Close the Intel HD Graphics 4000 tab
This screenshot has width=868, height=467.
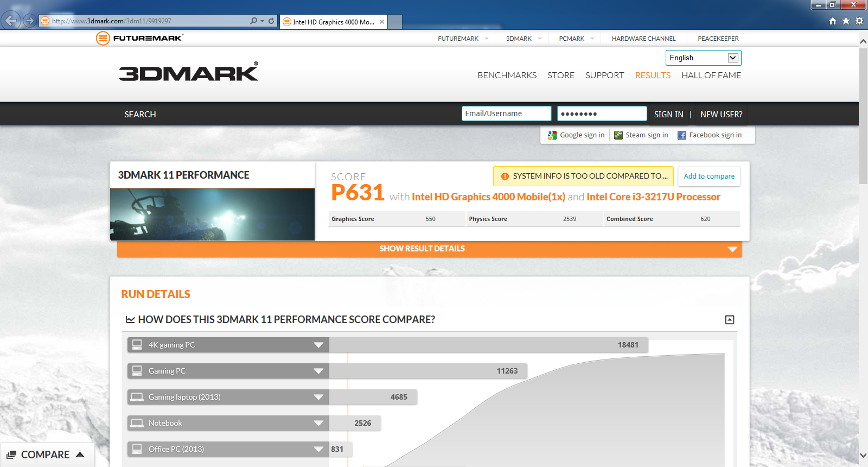click(x=382, y=22)
